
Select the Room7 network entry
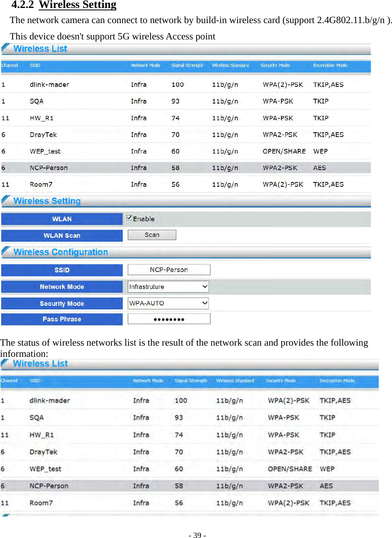[x=42, y=184]
